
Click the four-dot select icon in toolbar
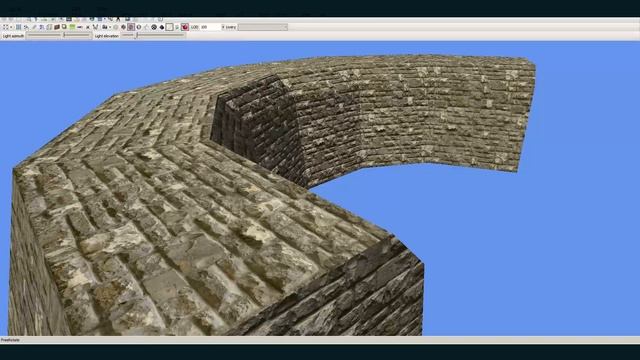click(5, 27)
